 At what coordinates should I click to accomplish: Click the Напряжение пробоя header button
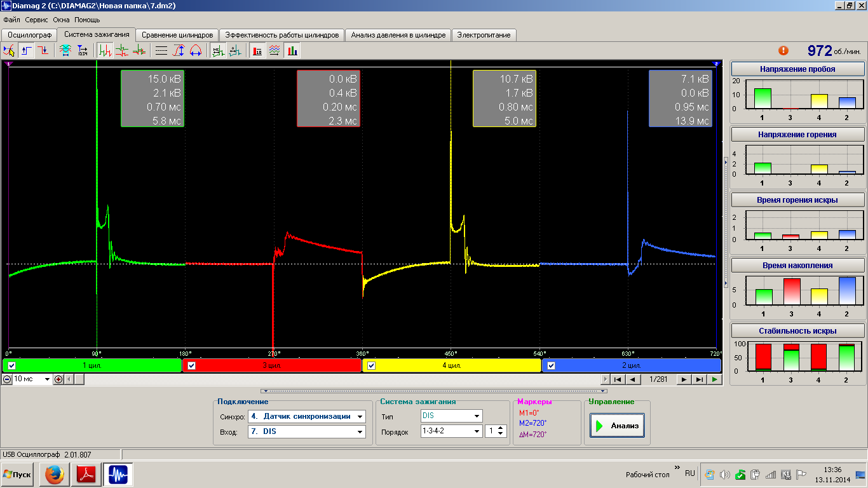[797, 69]
